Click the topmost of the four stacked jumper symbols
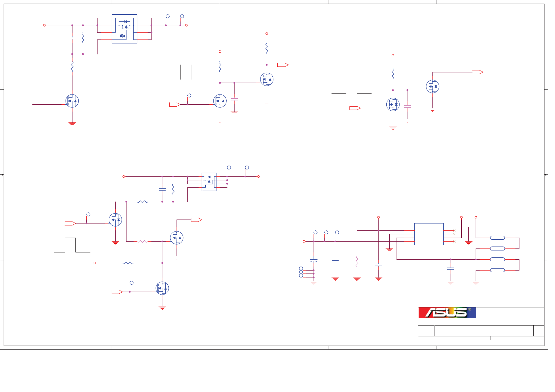Screen dimensions: 555x392 click(497, 238)
